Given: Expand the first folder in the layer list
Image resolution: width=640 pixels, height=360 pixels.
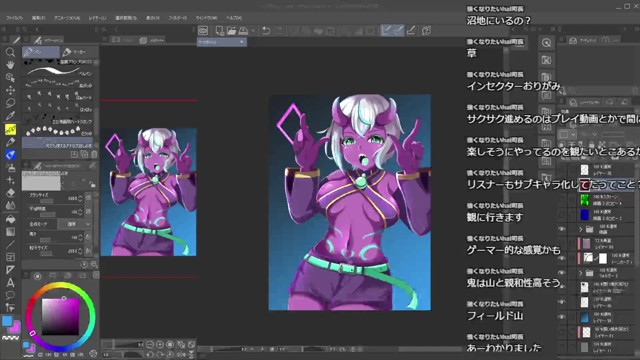Looking at the screenshot, I should point(581,229).
